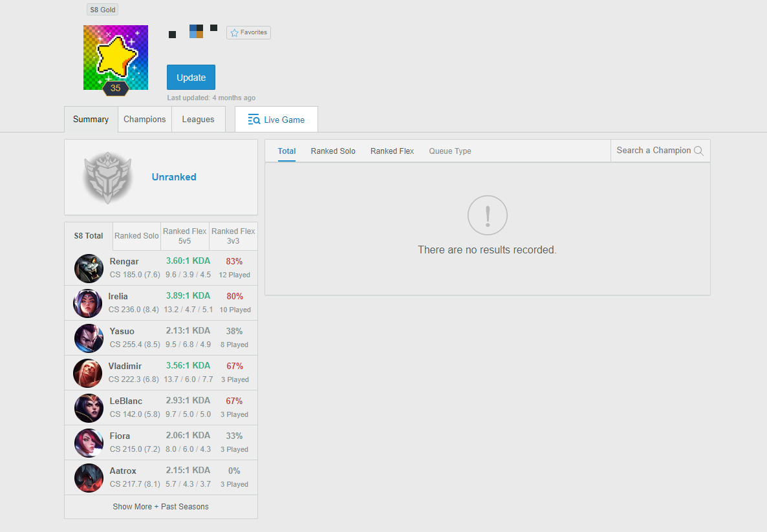The image size is (767, 532).
Task: Select Ranked Flex 5v5 champion stats tab
Action: (185, 236)
